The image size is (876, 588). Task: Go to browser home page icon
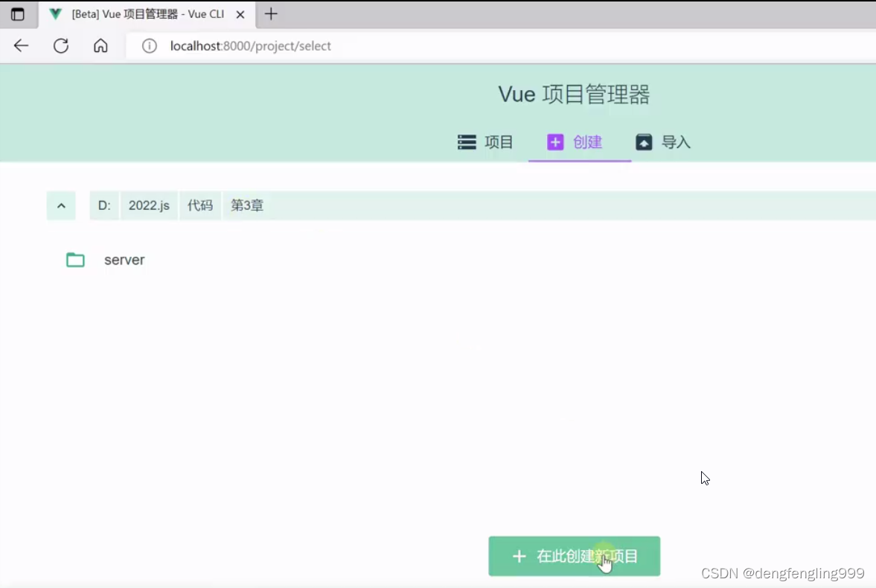tap(100, 46)
